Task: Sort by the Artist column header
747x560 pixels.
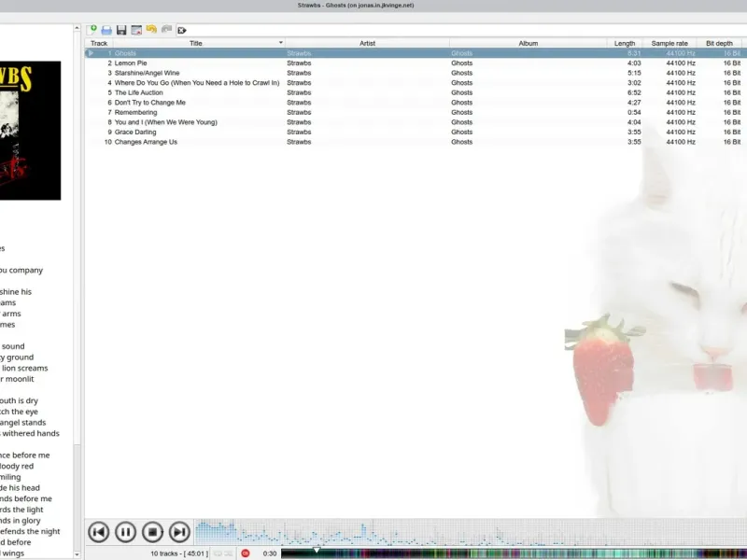Action: [x=367, y=43]
